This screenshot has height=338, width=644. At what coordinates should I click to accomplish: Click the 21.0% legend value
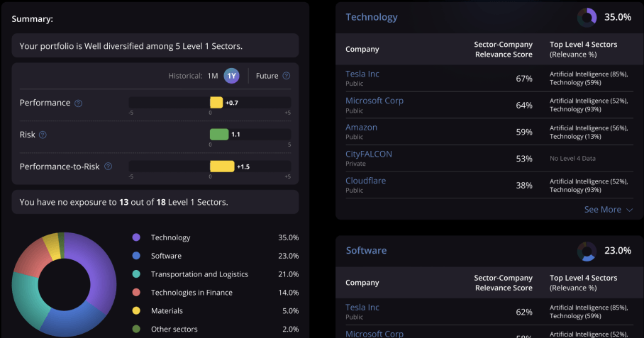(x=289, y=274)
